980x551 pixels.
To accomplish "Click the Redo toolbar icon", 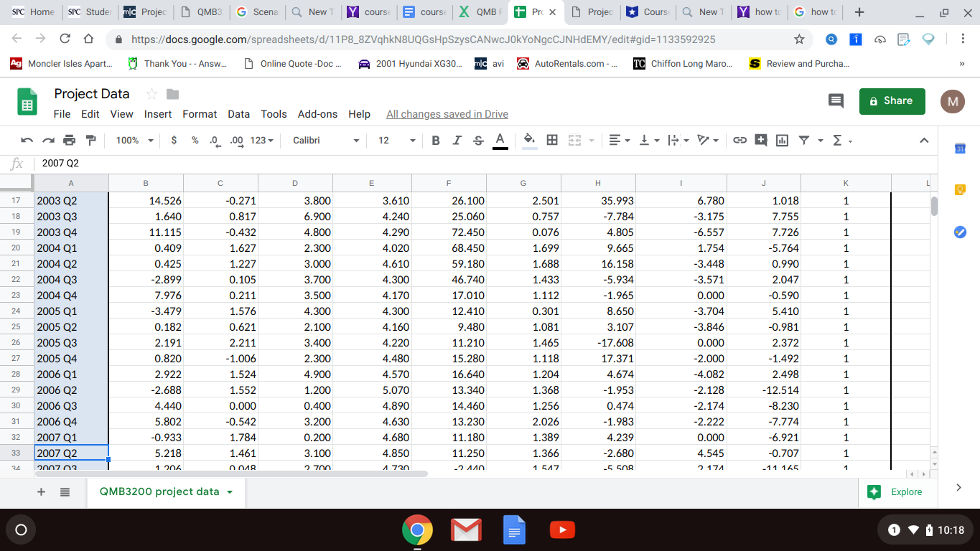I will click(47, 141).
